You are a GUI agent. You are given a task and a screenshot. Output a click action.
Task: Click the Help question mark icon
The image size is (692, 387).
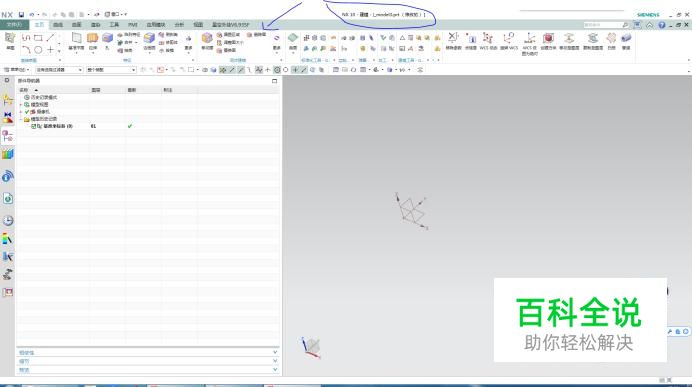(x=662, y=25)
